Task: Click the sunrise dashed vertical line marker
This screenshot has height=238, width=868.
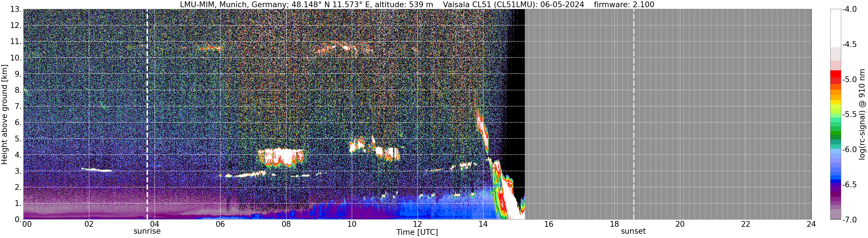Action: point(147,114)
